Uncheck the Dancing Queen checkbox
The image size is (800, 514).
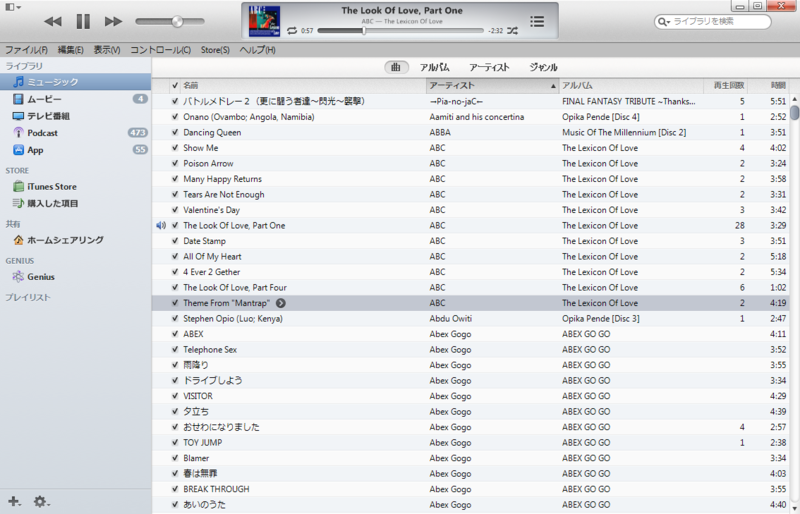[x=175, y=132]
